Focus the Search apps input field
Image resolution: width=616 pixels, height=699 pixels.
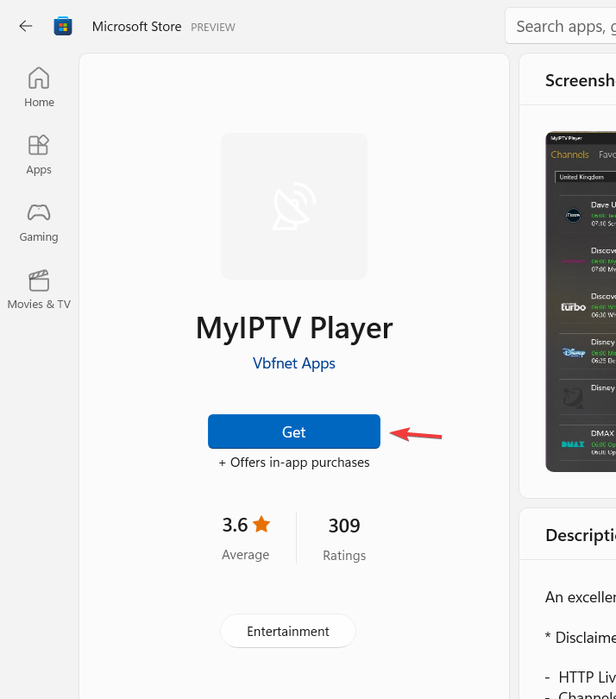(x=561, y=26)
